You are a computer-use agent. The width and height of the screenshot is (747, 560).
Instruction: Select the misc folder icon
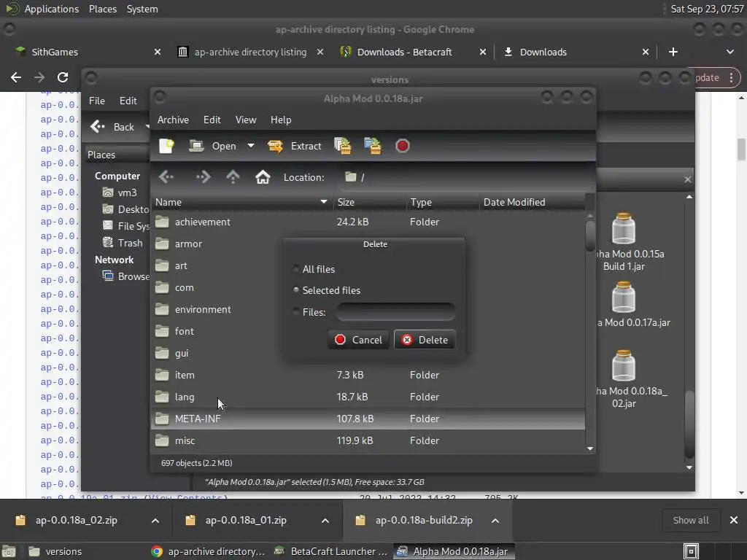click(x=163, y=441)
